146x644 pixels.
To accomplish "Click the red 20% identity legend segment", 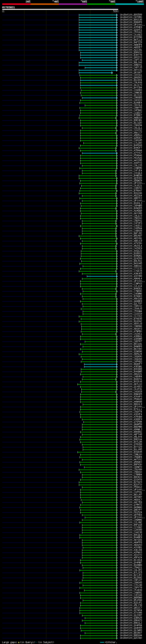I will [x=16, y=4].
